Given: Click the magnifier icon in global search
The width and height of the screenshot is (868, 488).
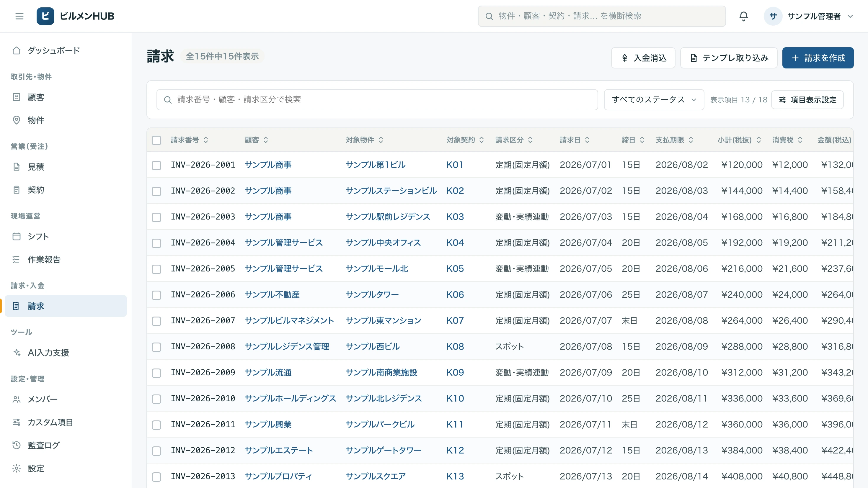Looking at the screenshot, I should 489,16.
